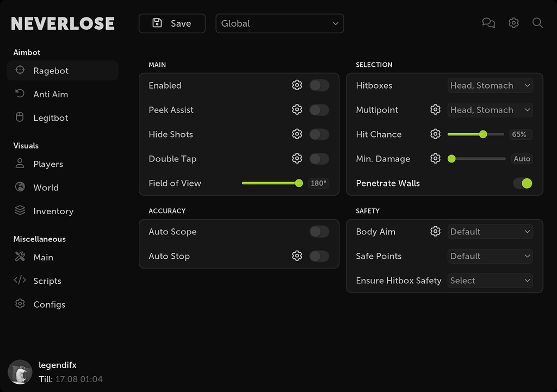Click the chat bubbles icon in top bar
The width and height of the screenshot is (557, 392).
coord(488,23)
